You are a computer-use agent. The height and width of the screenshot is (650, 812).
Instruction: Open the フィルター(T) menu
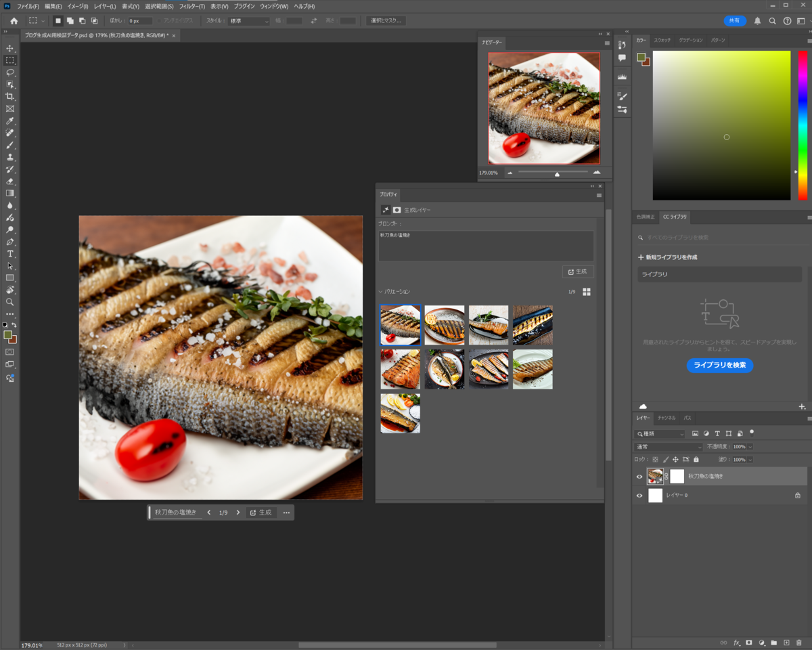click(192, 6)
